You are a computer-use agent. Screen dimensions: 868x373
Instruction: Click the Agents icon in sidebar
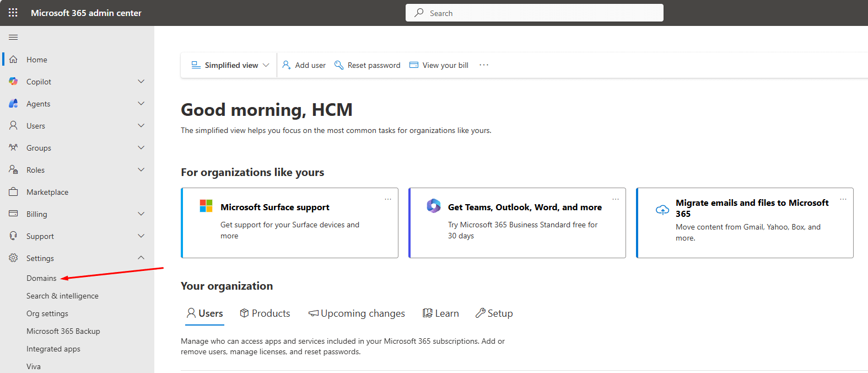pyautogui.click(x=13, y=104)
